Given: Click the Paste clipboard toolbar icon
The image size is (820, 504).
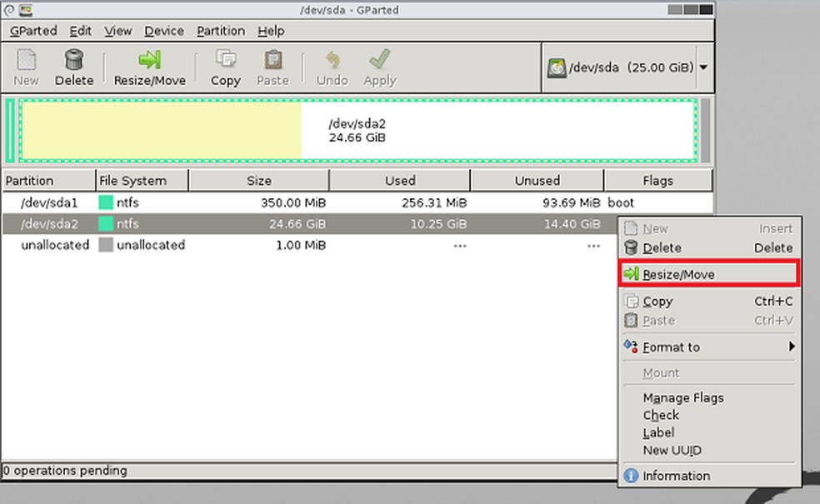Looking at the screenshot, I should [273, 60].
